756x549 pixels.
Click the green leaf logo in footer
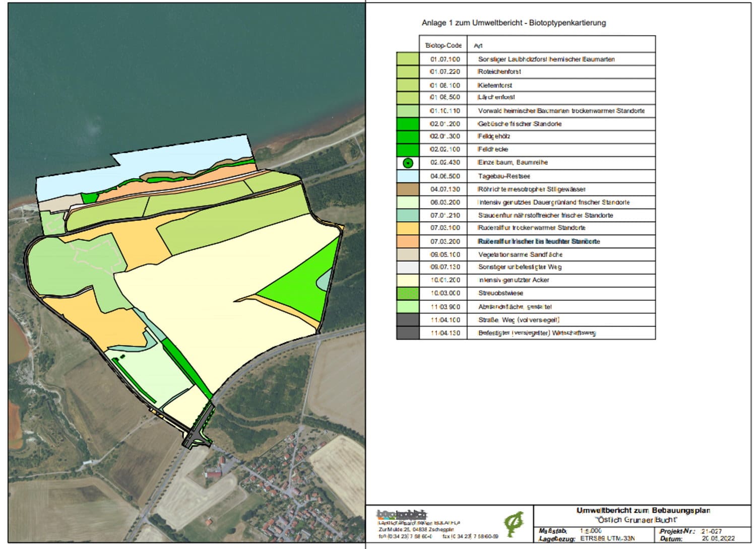tap(513, 524)
